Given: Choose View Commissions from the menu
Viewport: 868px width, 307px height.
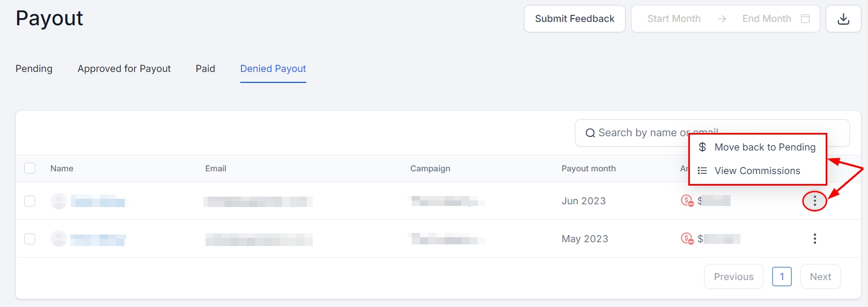Looking at the screenshot, I should (x=757, y=171).
